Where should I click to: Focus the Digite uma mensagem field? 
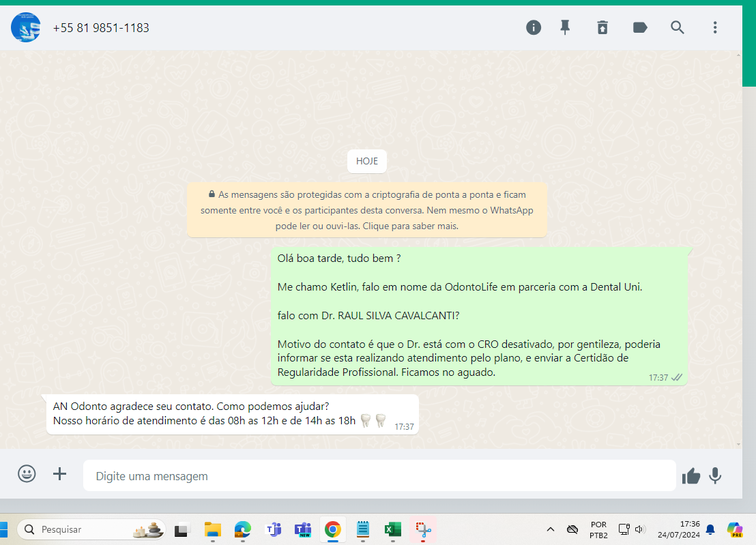(x=379, y=475)
